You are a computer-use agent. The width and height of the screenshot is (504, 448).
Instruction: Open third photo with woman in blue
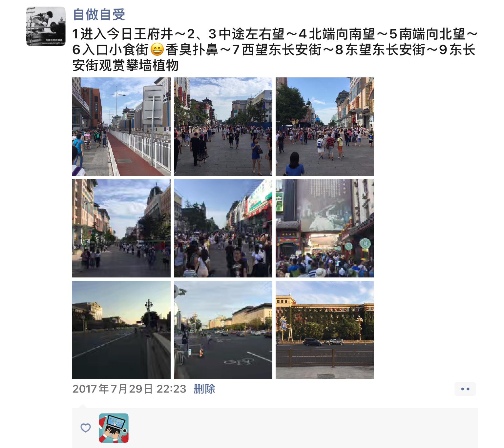[325, 127]
